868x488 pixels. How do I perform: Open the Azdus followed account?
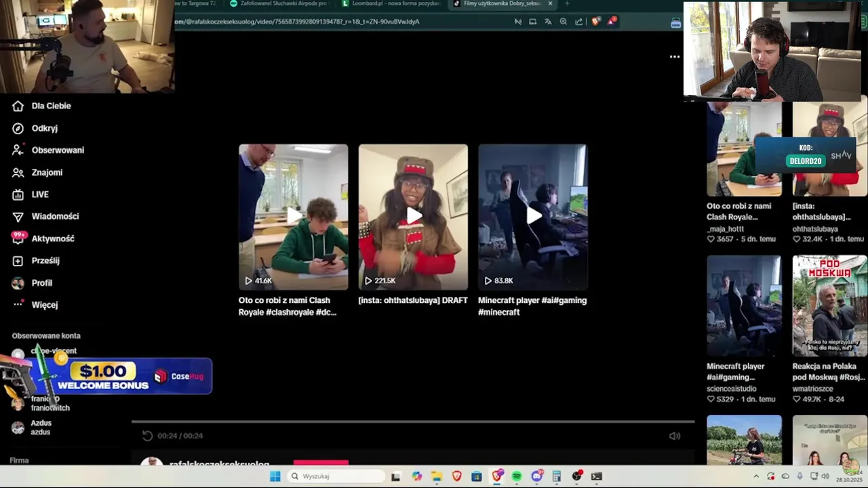(x=31, y=428)
